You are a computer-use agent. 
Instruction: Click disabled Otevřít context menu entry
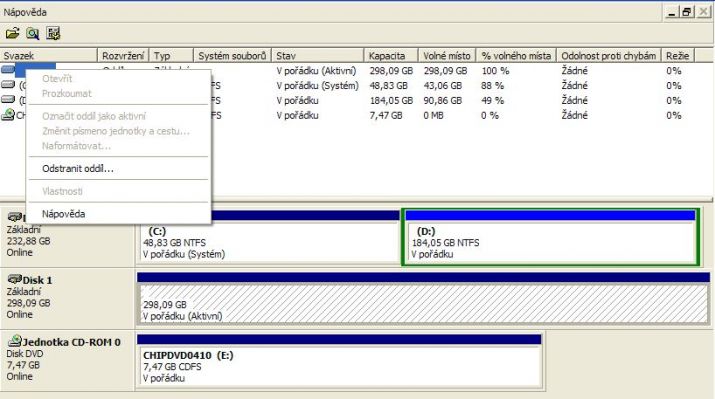coord(57,78)
